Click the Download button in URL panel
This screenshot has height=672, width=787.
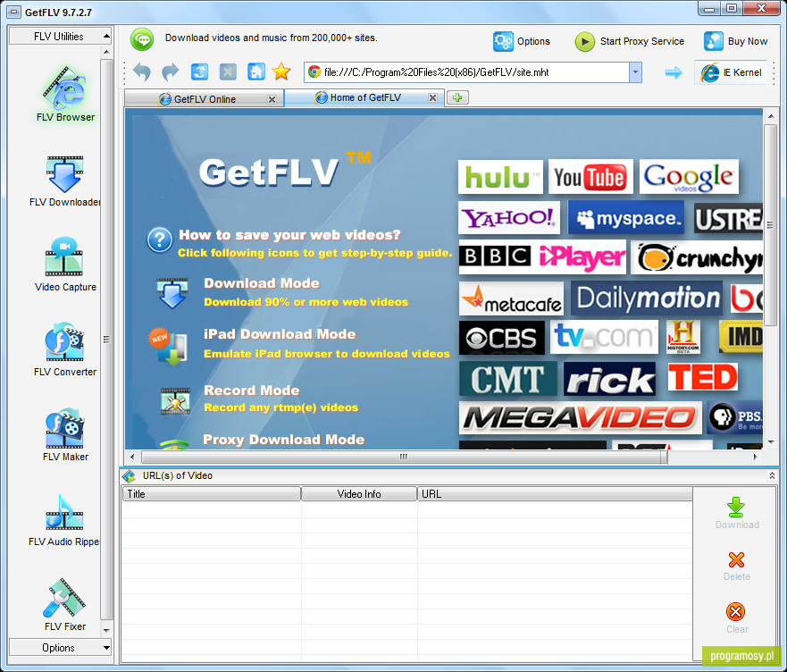click(x=736, y=513)
